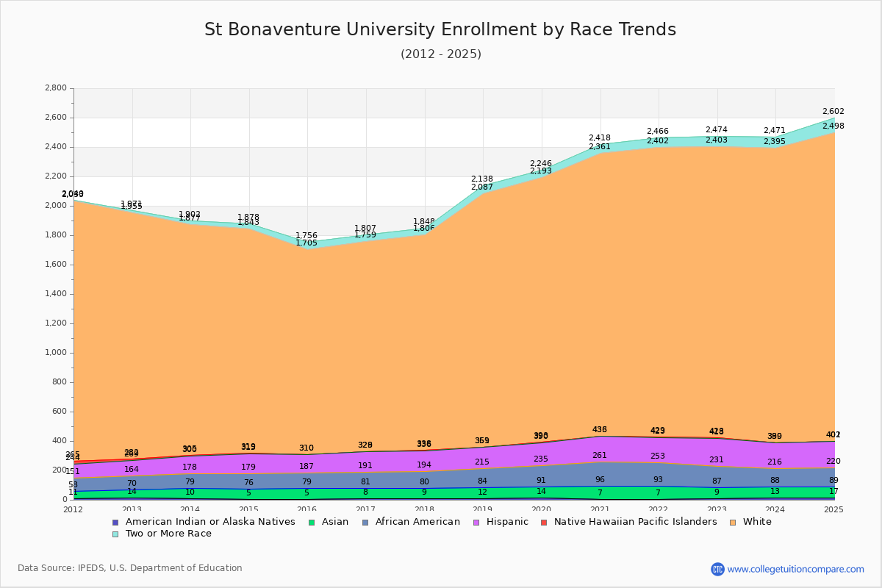
Task: Select the 2015 x-axis label
Action: (x=249, y=509)
